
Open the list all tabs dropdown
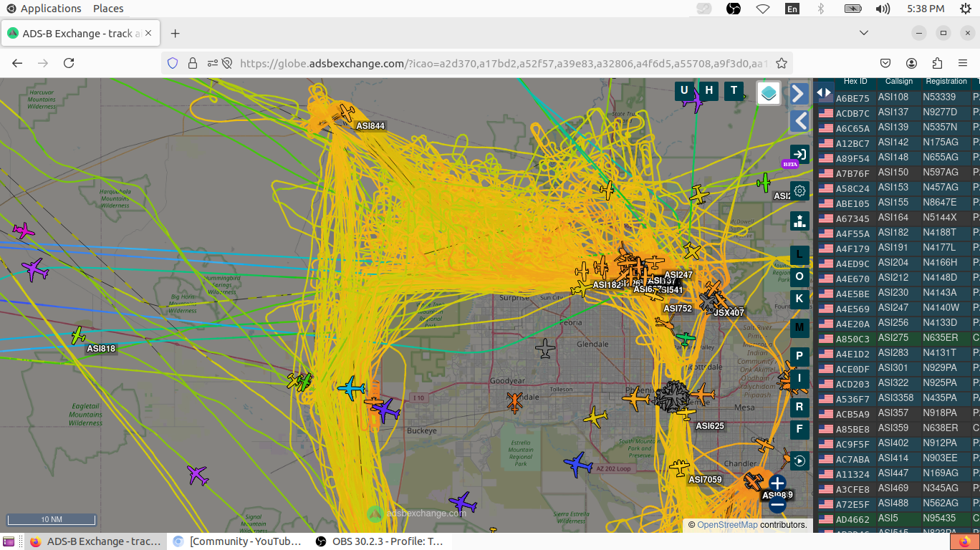click(x=864, y=33)
